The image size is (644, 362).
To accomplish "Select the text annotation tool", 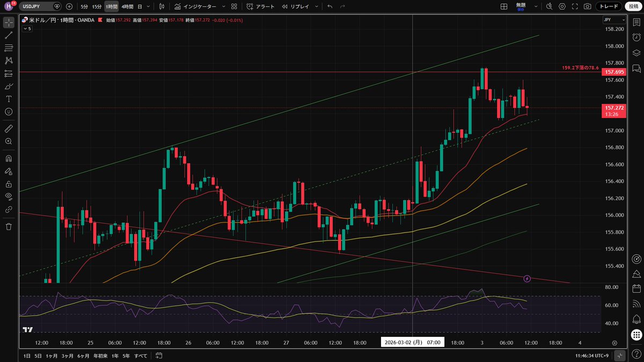I will coord(9,99).
